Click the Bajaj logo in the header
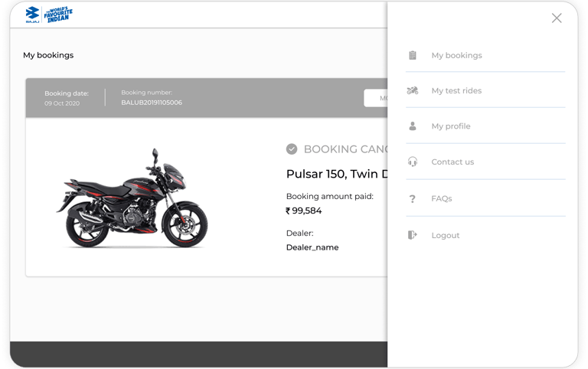The image size is (588, 369). (x=32, y=15)
